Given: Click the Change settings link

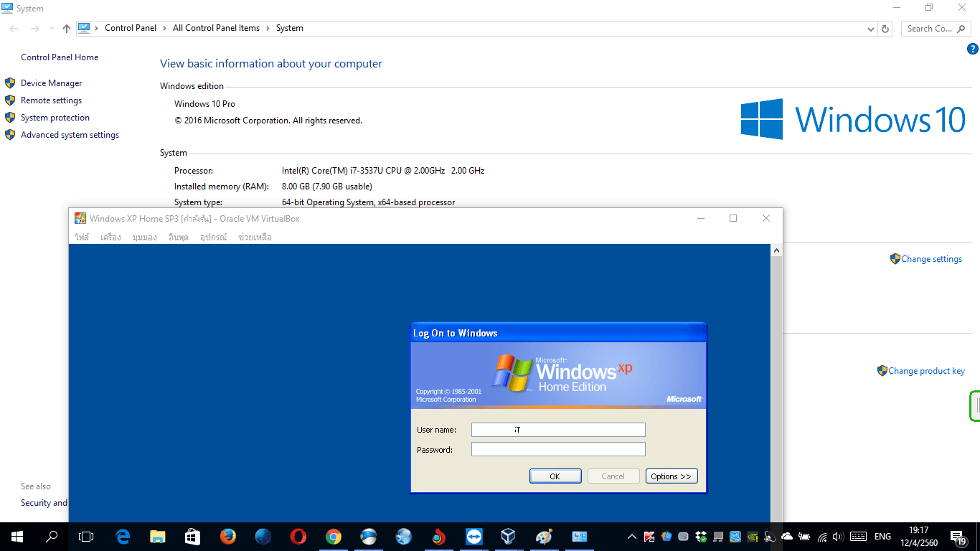Looking at the screenshot, I should tap(931, 259).
